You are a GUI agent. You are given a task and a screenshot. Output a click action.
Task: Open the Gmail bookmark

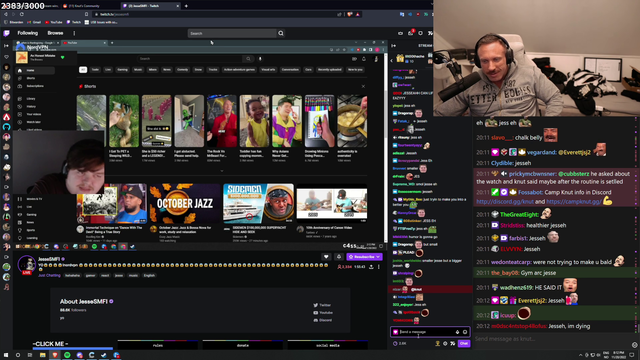pyautogui.click(x=34, y=22)
